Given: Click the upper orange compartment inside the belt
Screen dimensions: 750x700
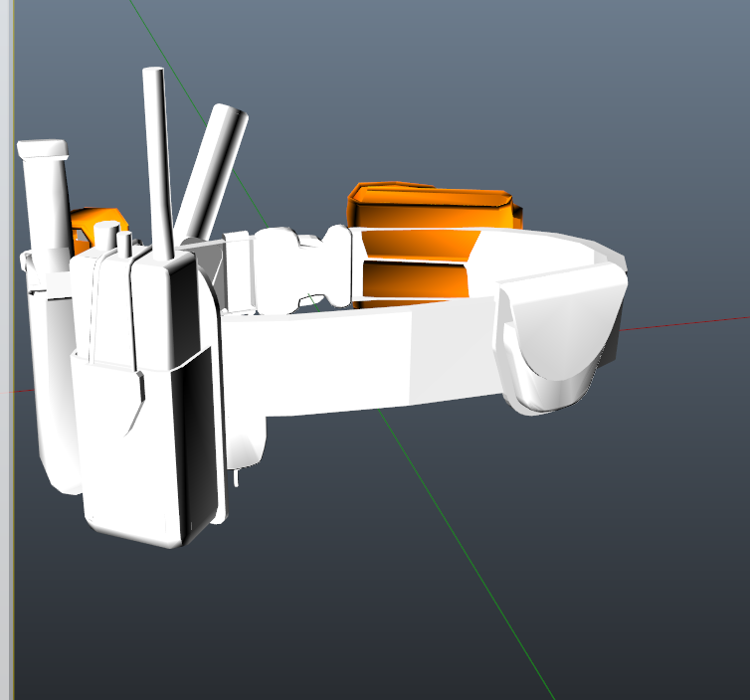Looking at the screenshot, I should pos(418,243).
